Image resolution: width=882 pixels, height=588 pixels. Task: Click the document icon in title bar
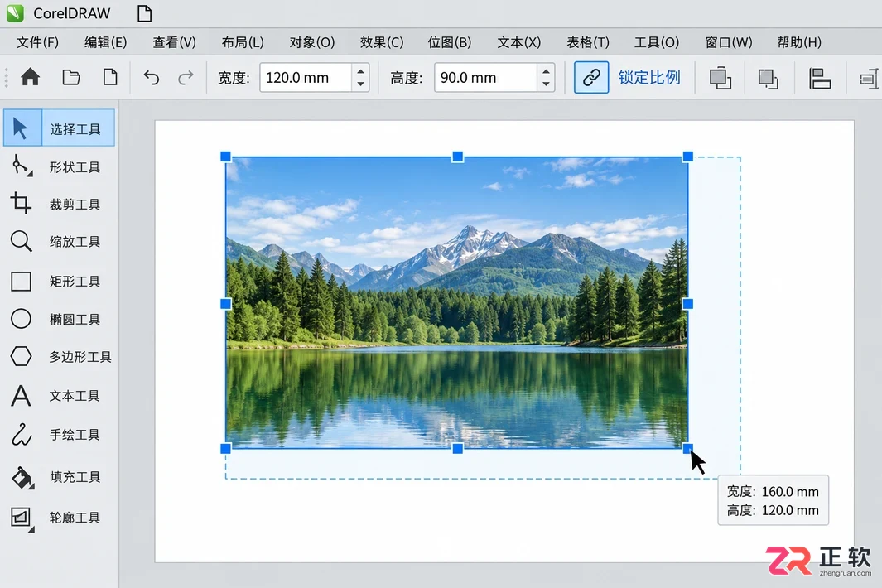(145, 13)
